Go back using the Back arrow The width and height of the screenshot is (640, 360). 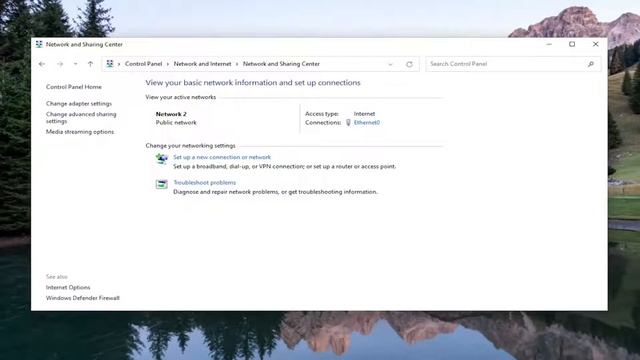pyautogui.click(x=42, y=64)
